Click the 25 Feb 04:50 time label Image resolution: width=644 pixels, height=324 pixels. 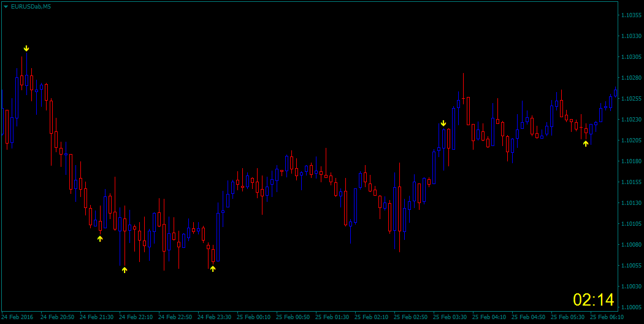pos(529,317)
